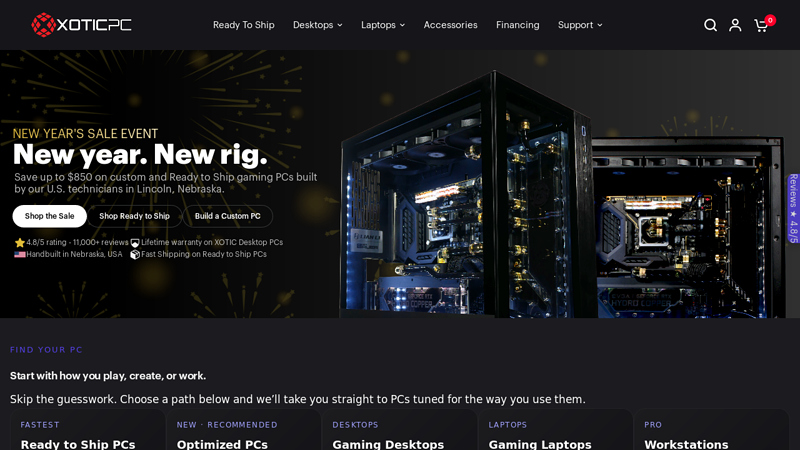View the shopping cart icon
This screenshot has width=800, height=450.
pyautogui.click(x=761, y=26)
